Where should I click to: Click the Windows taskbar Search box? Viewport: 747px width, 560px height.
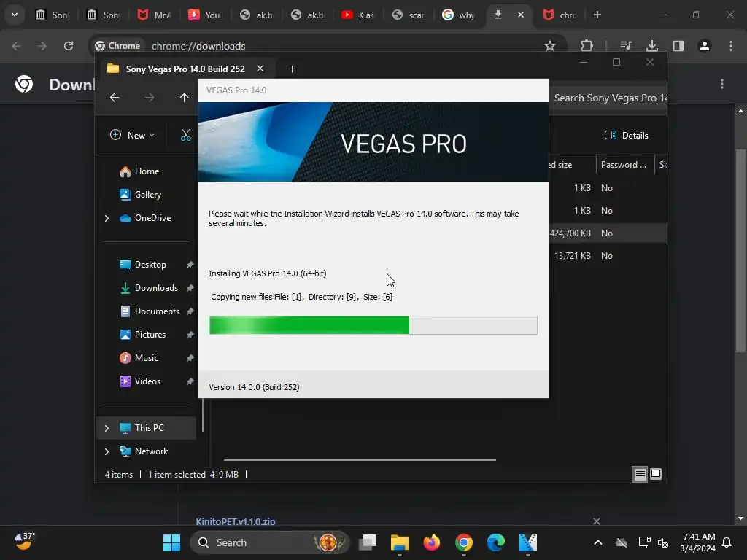point(270,542)
